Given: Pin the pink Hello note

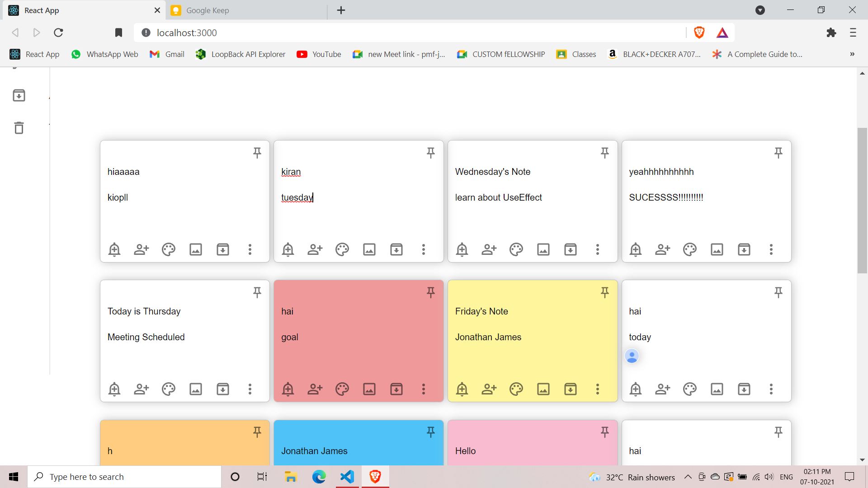Looking at the screenshot, I should 604,432.
